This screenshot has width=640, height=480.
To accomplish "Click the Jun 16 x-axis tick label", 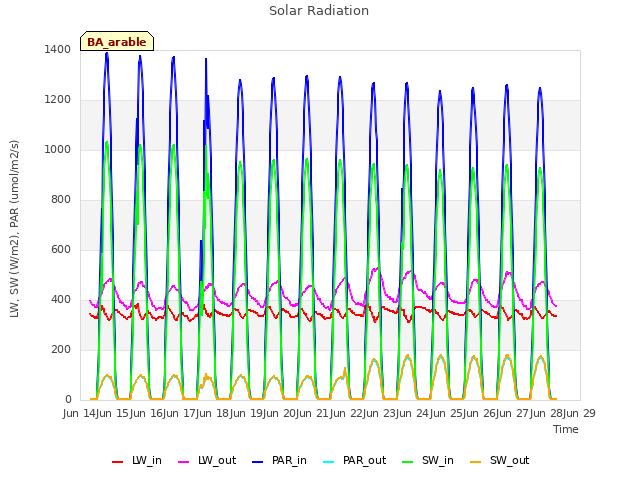I will pos(147,413).
